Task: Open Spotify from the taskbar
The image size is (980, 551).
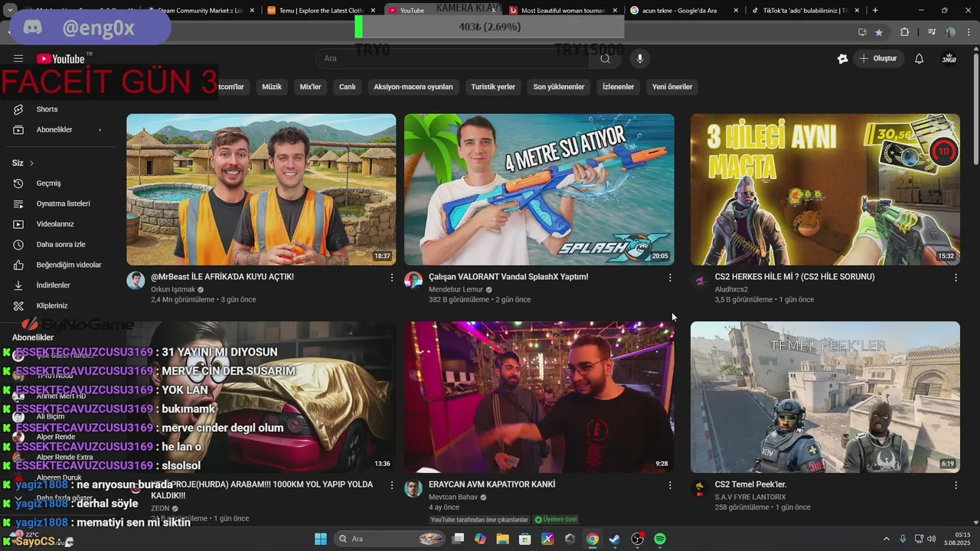Action: click(x=660, y=539)
